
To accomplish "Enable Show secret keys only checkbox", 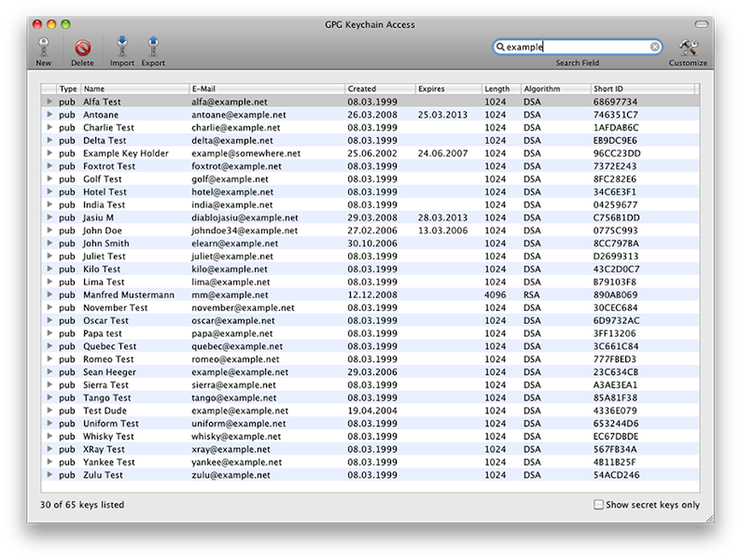I will (x=599, y=505).
